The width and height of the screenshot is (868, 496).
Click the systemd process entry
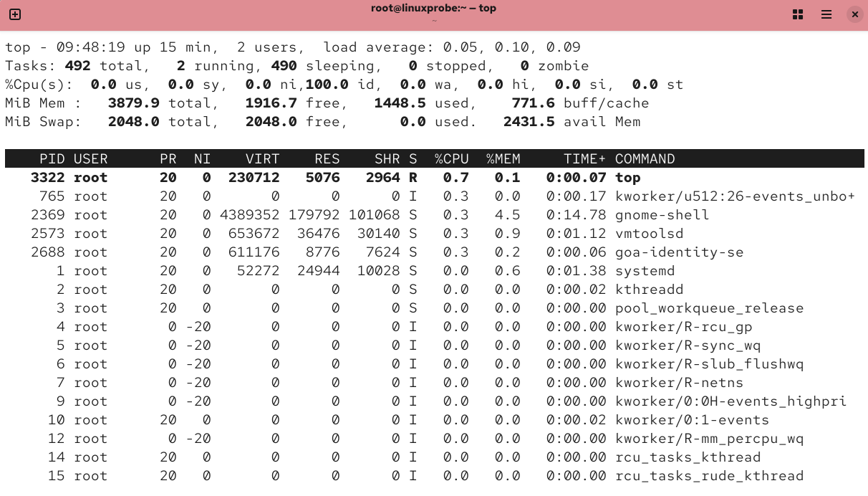click(645, 271)
